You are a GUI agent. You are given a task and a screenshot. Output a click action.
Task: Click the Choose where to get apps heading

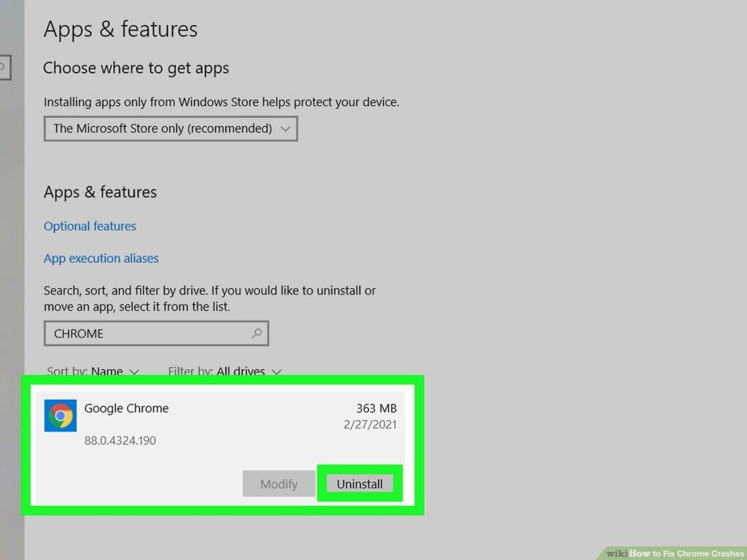click(136, 68)
